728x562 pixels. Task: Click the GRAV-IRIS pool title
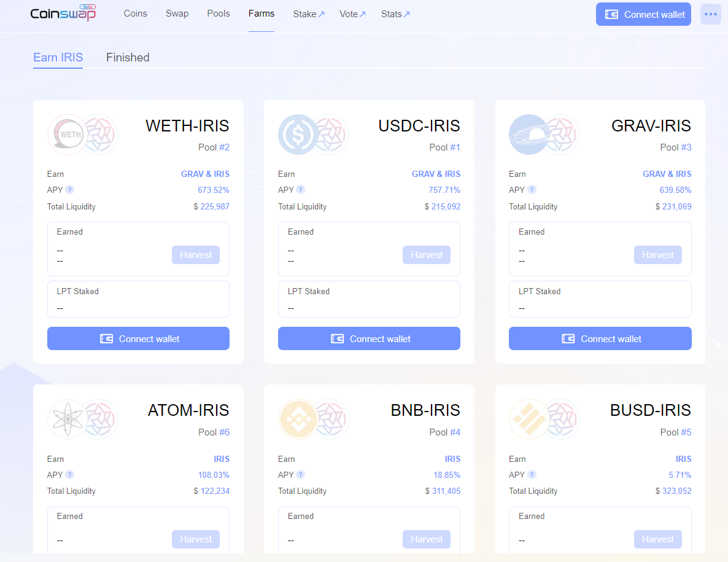[651, 126]
